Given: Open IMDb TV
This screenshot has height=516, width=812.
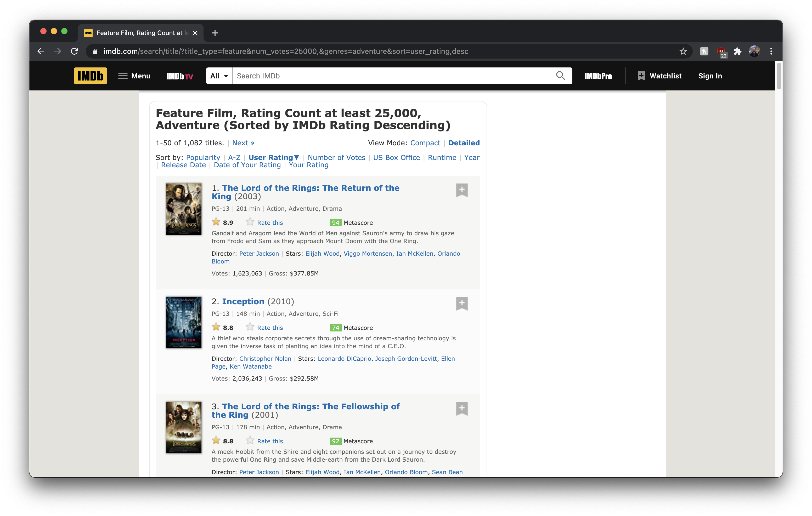Looking at the screenshot, I should tap(180, 76).
